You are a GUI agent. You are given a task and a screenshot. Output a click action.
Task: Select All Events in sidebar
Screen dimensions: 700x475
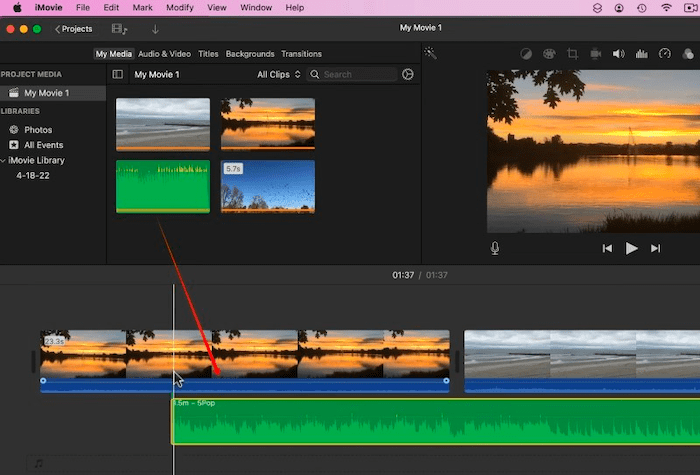tap(43, 145)
